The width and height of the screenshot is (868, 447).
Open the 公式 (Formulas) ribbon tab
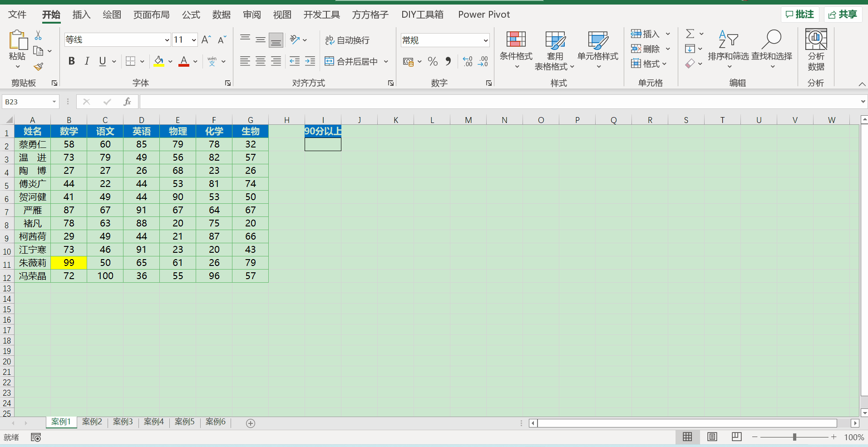point(191,15)
